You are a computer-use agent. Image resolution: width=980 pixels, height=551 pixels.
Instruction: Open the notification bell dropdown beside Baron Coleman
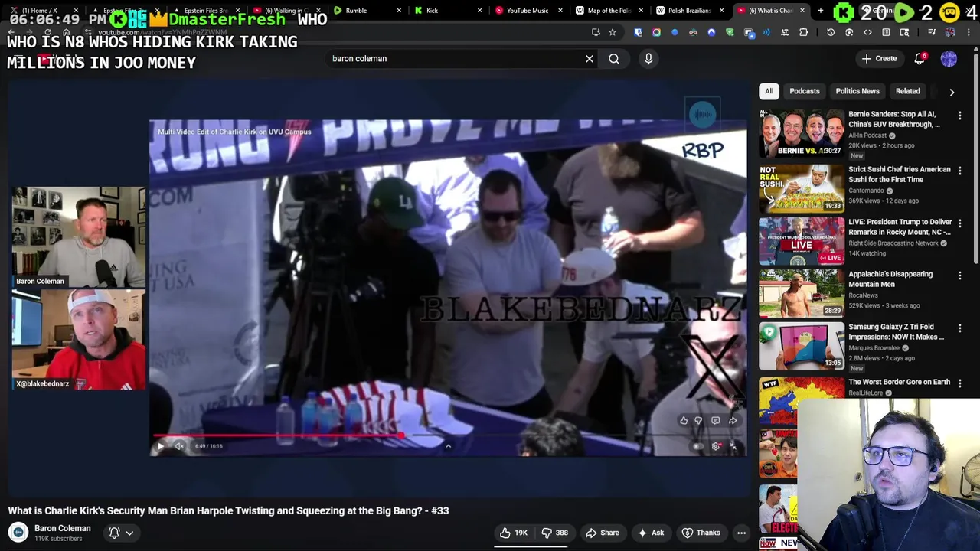(121, 533)
